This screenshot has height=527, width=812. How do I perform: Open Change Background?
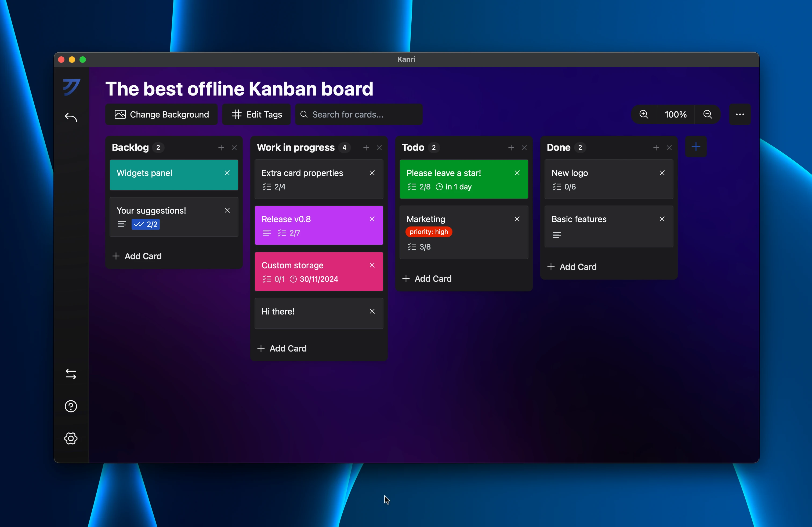tap(161, 114)
